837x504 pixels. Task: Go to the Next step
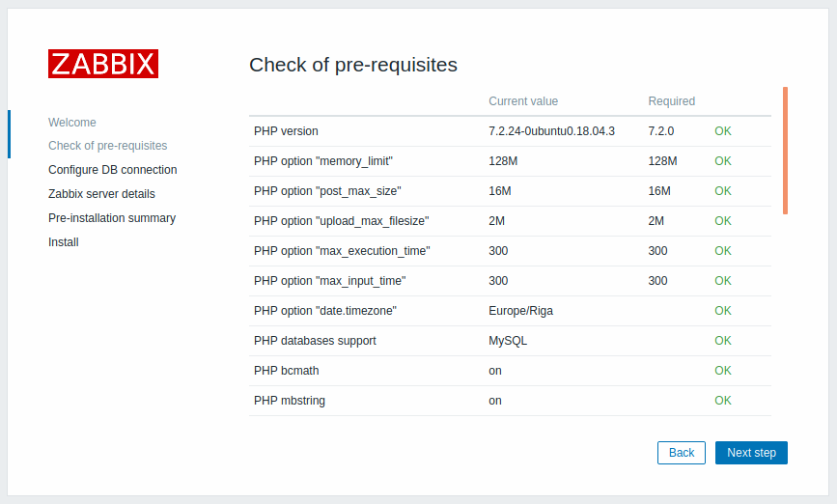(751, 453)
